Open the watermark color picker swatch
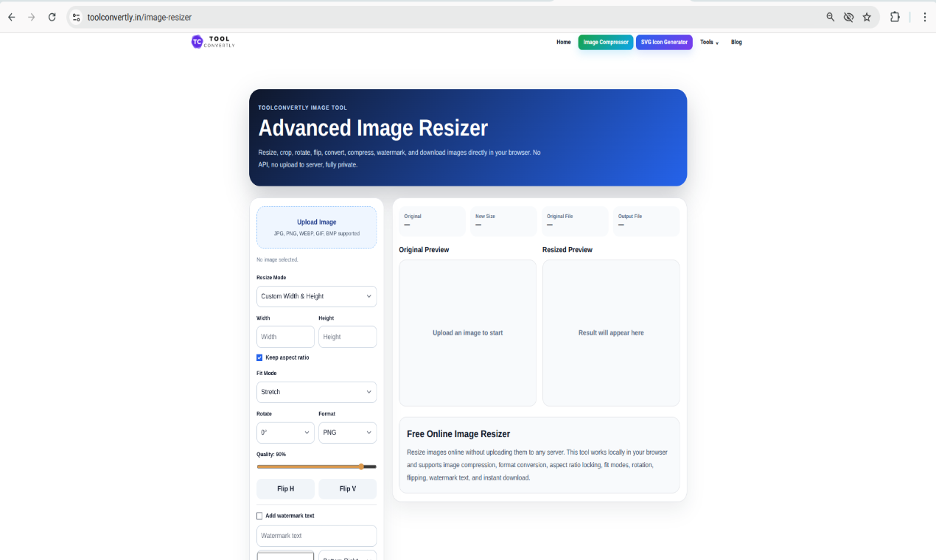 point(285,556)
